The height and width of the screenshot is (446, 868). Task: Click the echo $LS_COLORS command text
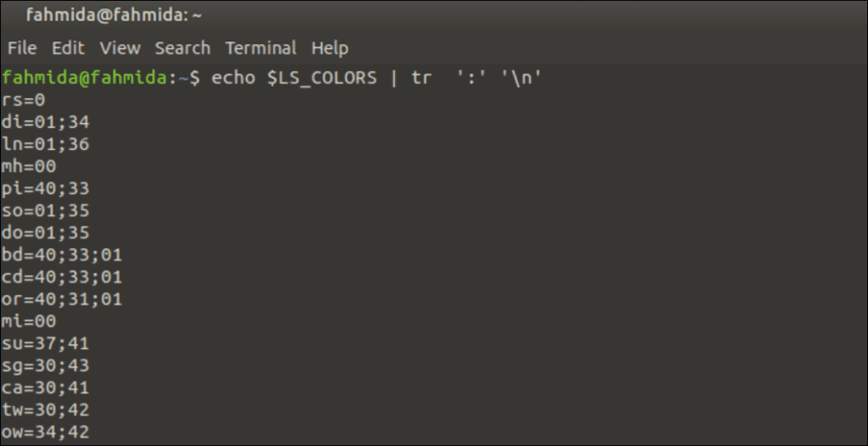coord(294,77)
